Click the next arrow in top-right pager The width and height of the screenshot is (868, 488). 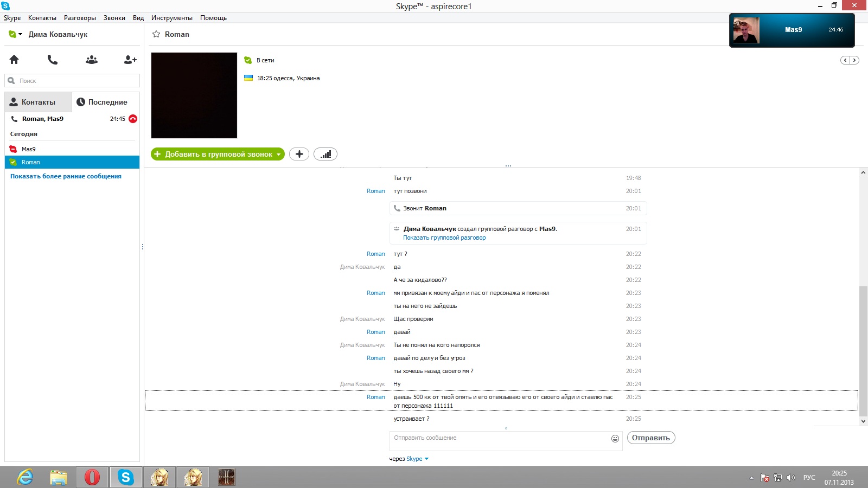[854, 60]
